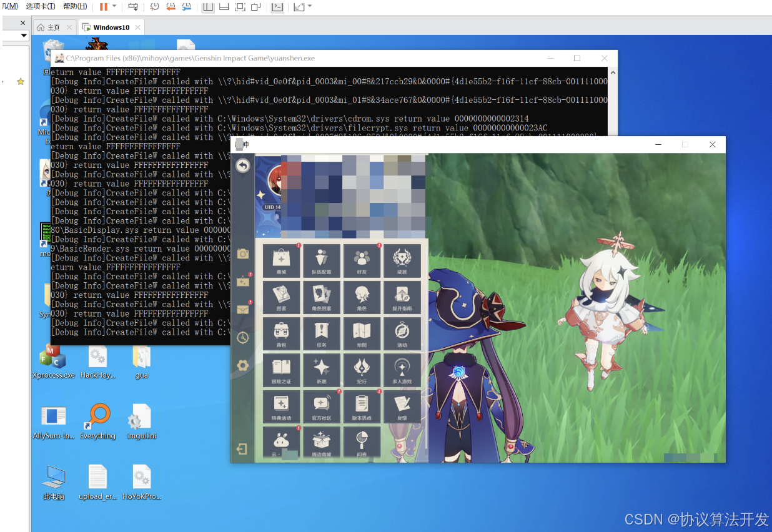Open the mail envelope sidebar icon
Screen dimensions: 772x532
242,309
